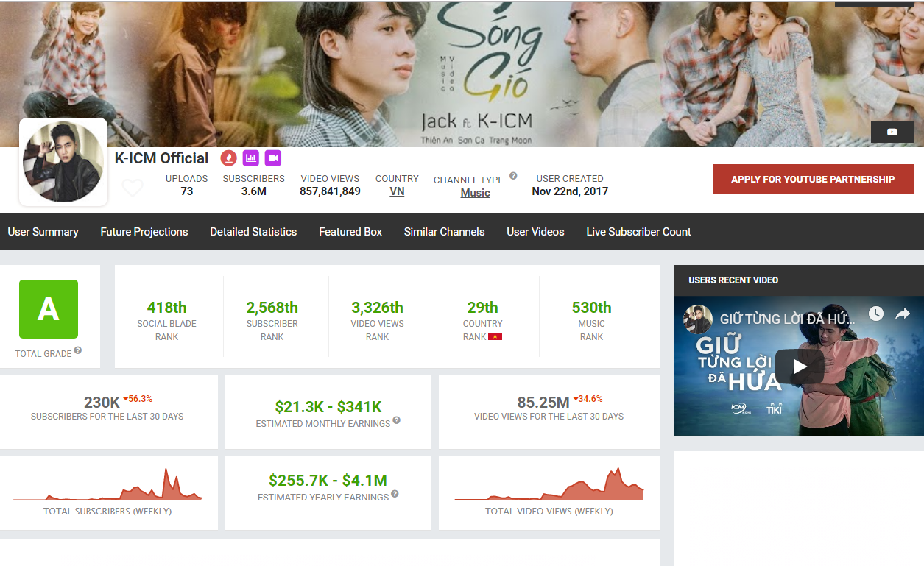Screen dimensions: 924x566
Task: Click the Users Recent Video heading
Action: (x=733, y=280)
